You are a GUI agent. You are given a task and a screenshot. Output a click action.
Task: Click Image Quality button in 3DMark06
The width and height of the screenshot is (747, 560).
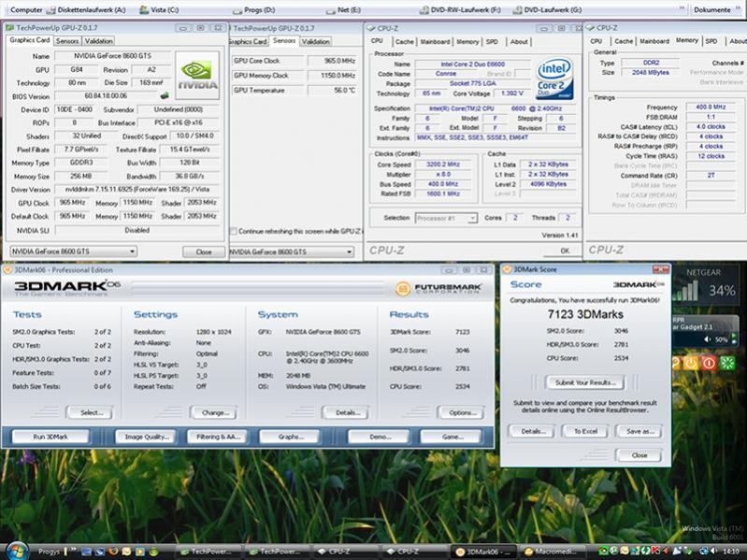pos(147,437)
